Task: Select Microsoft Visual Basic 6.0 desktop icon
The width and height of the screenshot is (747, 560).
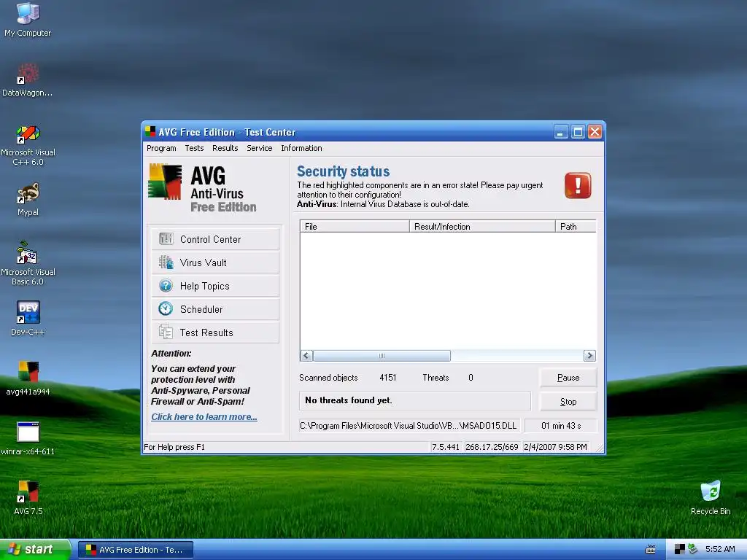Action: point(28,262)
